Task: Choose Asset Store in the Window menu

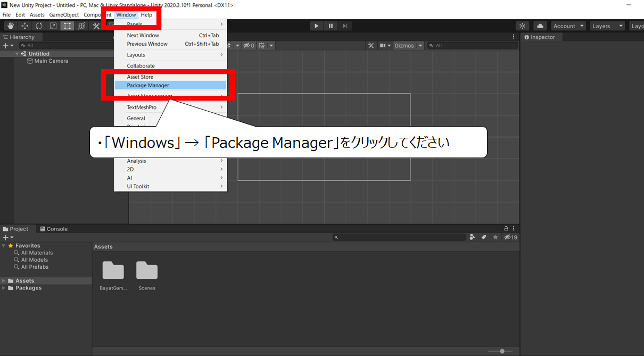Action: pyautogui.click(x=171, y=77)
